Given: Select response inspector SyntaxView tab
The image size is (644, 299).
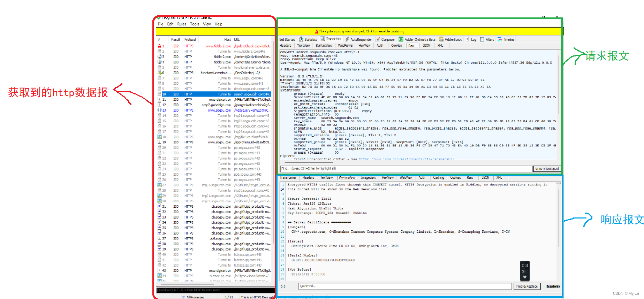Looking at the screenshot, I should coord(347,178).
